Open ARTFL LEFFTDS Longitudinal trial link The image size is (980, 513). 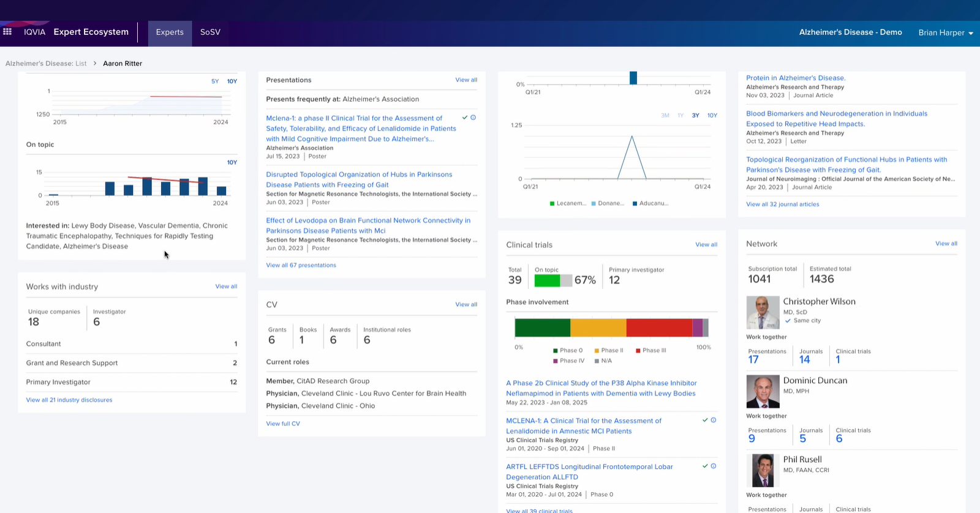click(589, 472)
